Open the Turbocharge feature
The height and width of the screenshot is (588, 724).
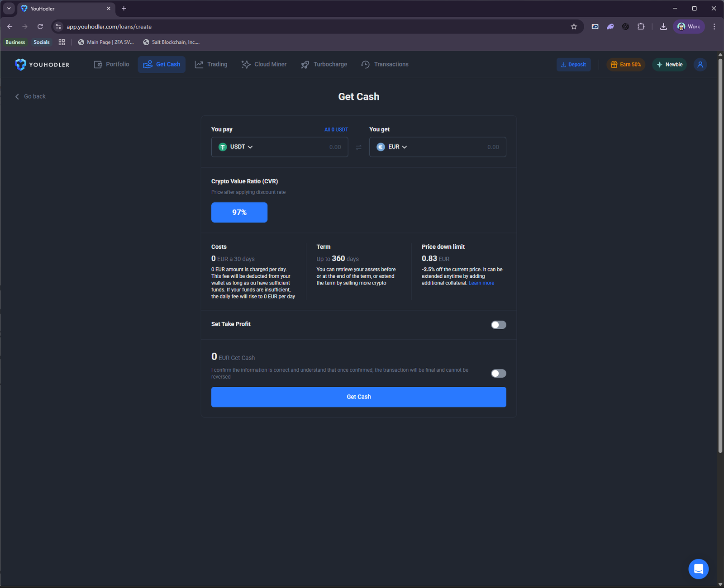coord(324,64)
